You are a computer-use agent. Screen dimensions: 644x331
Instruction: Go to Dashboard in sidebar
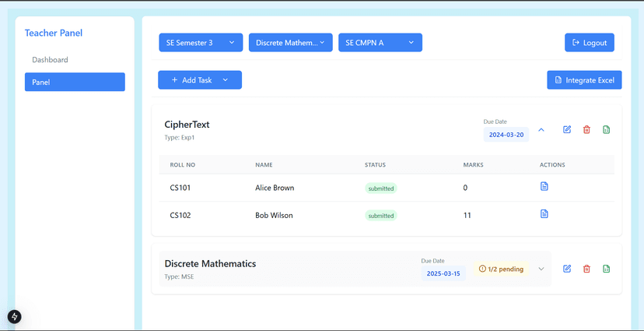[50, 60]
